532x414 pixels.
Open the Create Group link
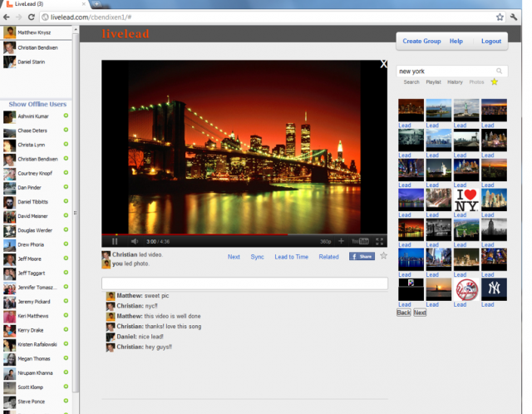[421, 41]
